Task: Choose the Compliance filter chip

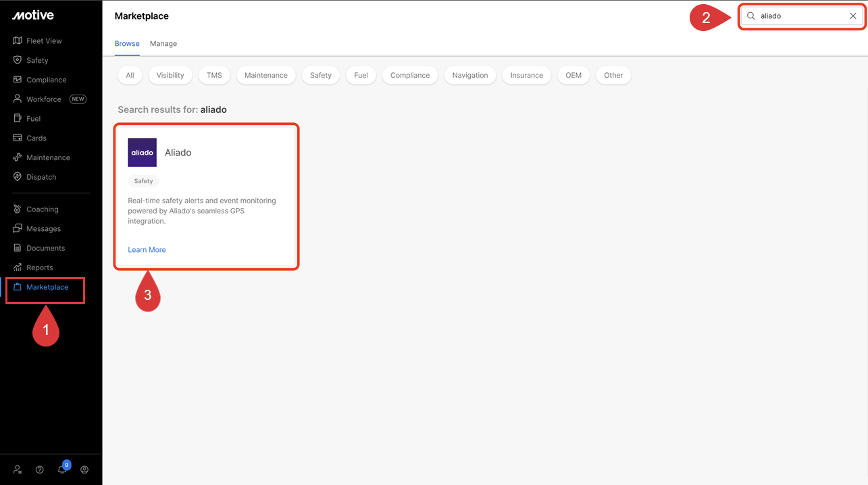Action: click(410, 75)
